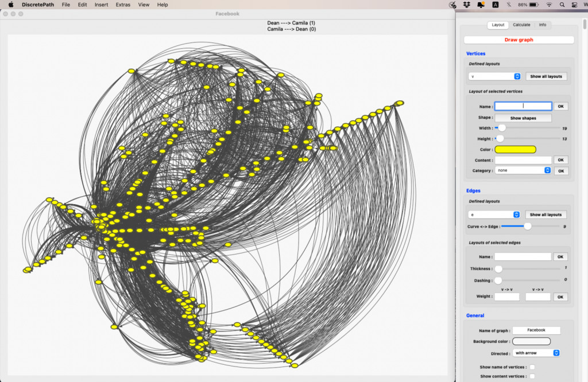Focus the Name of graph field 'Facebook'
Screen dimensions: 588x382
click(x=536, y=330)
